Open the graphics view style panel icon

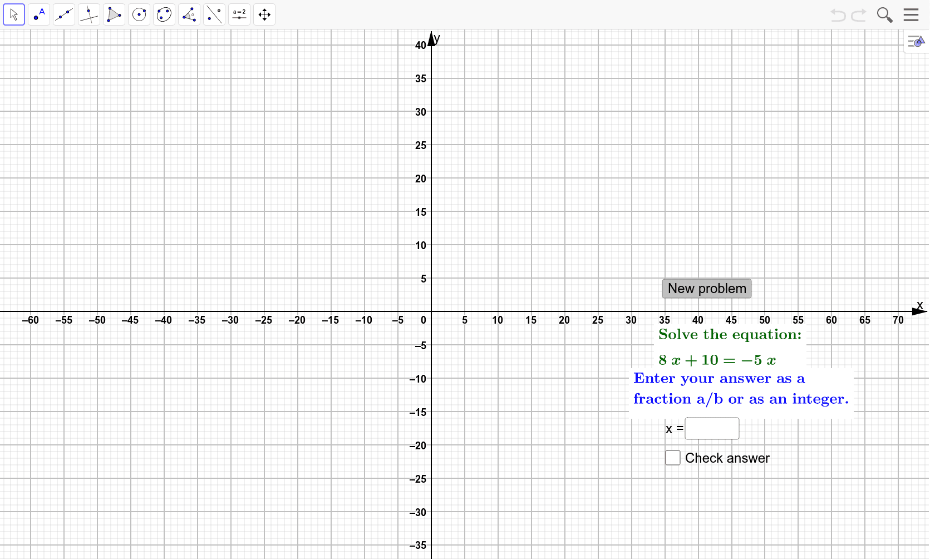click(x=916, y=41)
